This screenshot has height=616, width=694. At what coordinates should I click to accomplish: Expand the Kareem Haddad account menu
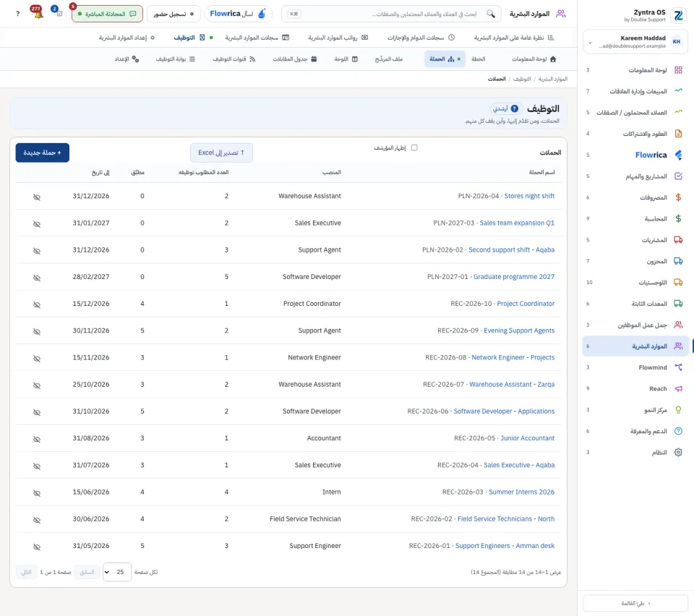tap(635, 42)
